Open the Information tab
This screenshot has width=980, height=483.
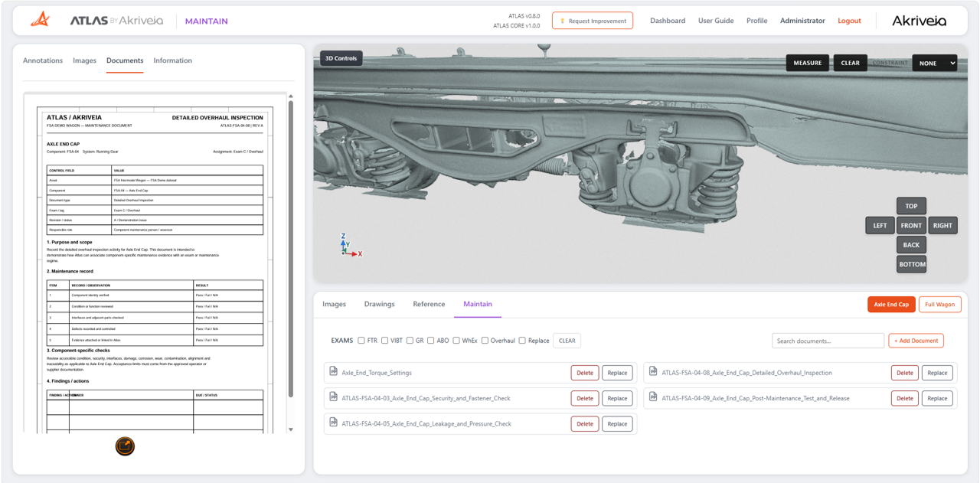[172, 60]
